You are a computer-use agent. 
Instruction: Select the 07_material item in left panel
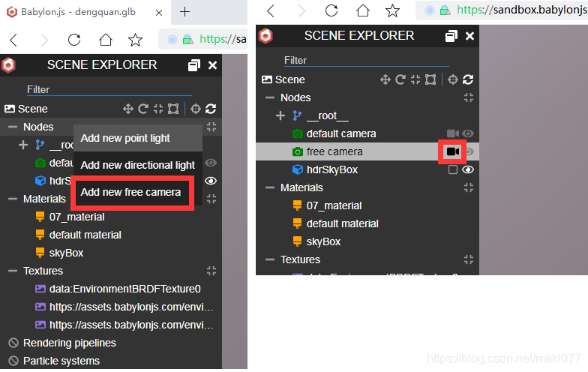pos(76,217)
